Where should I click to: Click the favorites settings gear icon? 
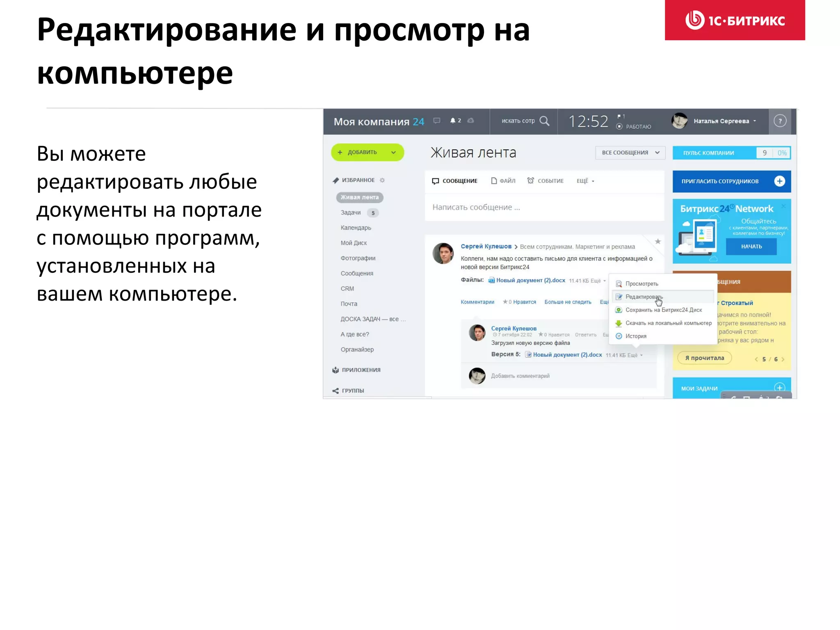tap(382, 180)
